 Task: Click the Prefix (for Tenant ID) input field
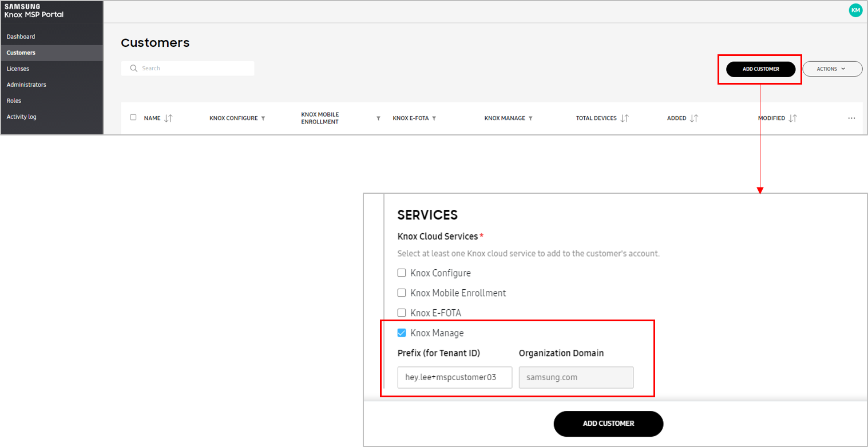tap(454, 377)
